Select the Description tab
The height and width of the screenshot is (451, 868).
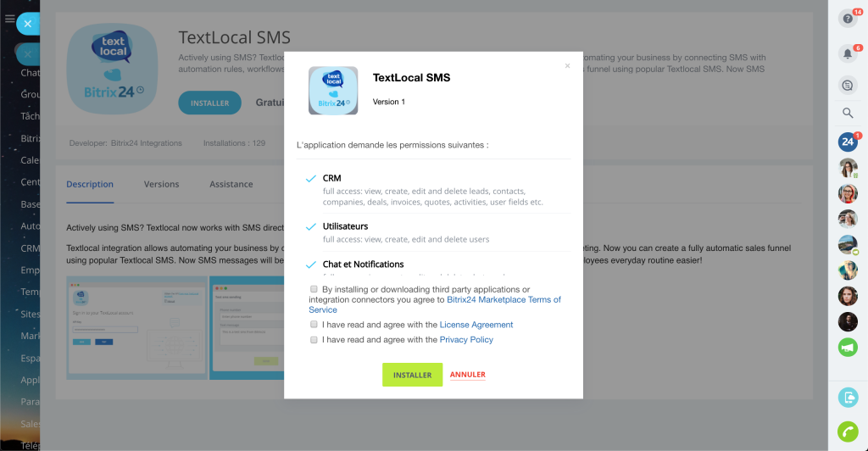tap(90, 184)
